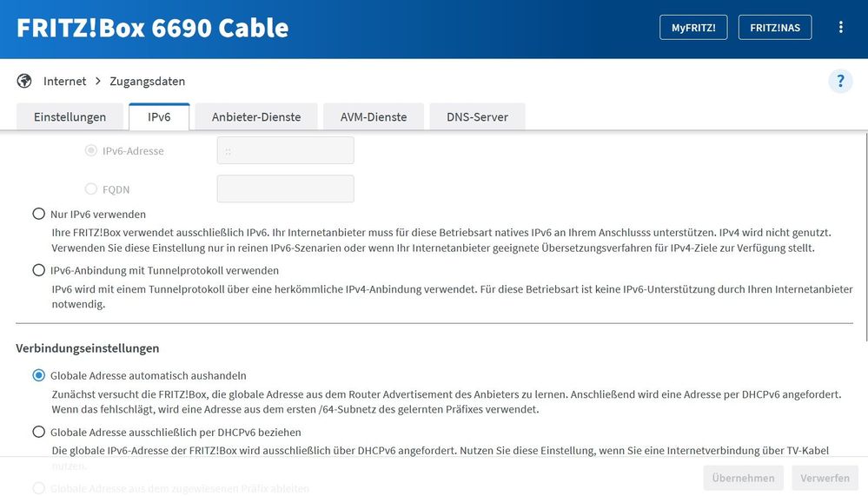Select 'Nur IPv6 verwenden' option

click(x=38, y=214)
